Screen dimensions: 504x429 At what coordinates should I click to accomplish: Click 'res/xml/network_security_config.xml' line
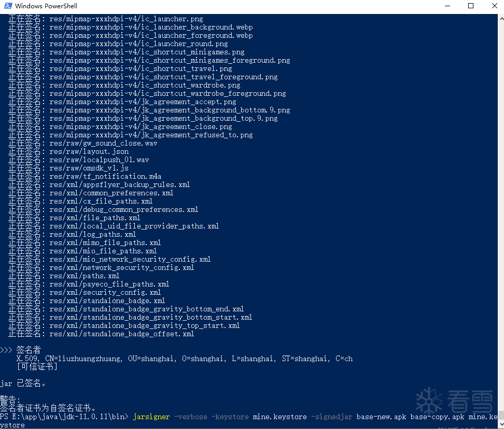[x=101, y=267]
